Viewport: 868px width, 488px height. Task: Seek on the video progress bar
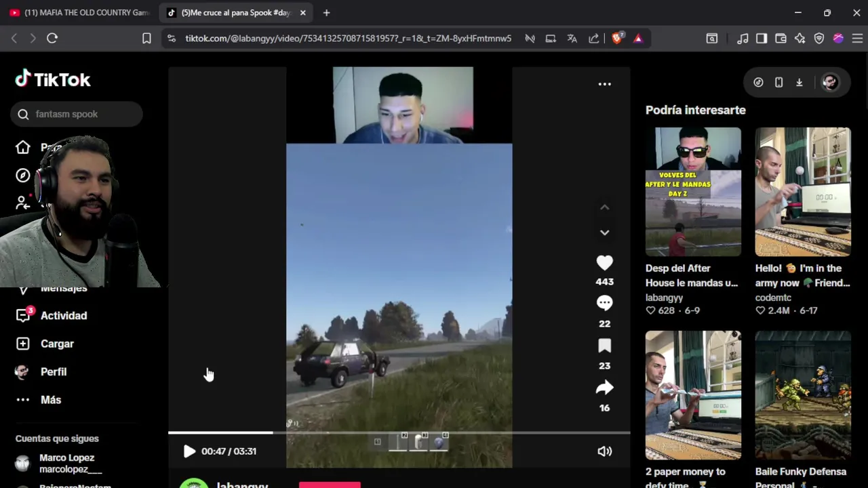[x=399, y=432]
